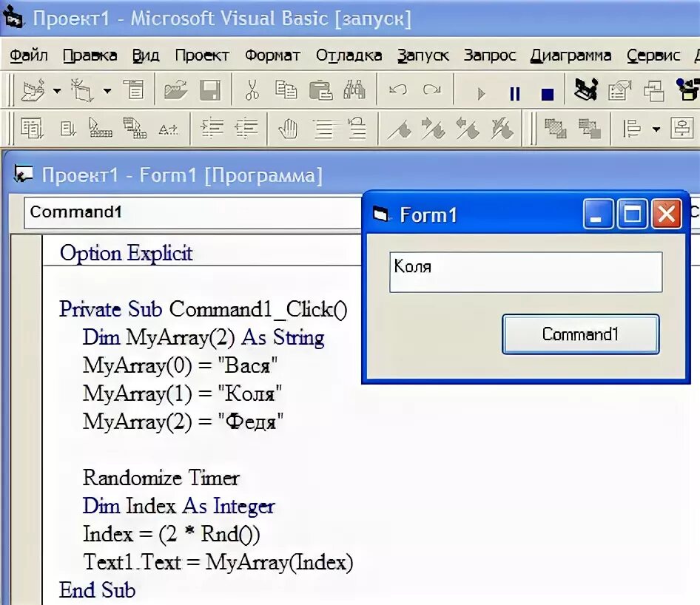Open the Menu Editor
Screen dimensions: 700x605
click(135, 89)
